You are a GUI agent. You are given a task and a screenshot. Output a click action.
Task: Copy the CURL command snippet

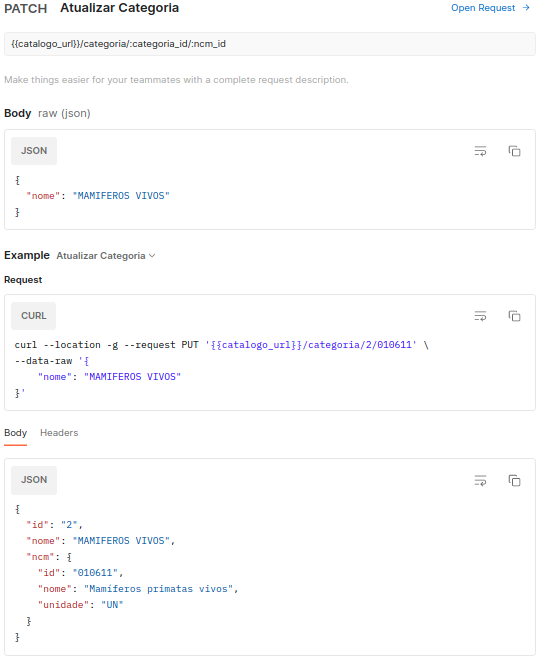click(514, 316)
